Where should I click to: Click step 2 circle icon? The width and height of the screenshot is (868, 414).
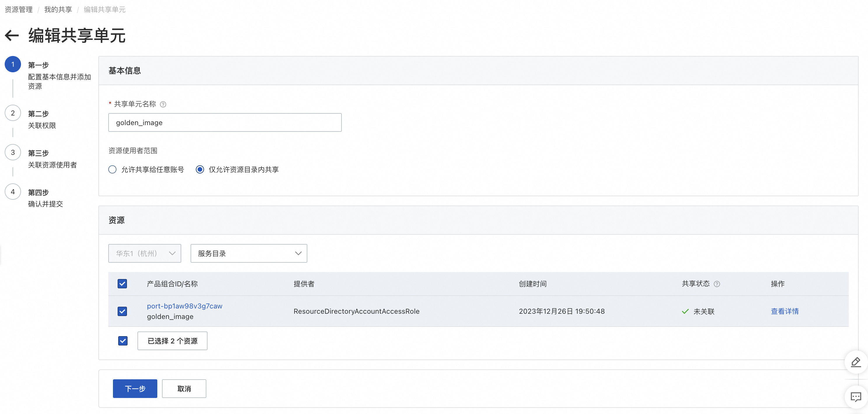pyautogui.click(x=13, y=113)
